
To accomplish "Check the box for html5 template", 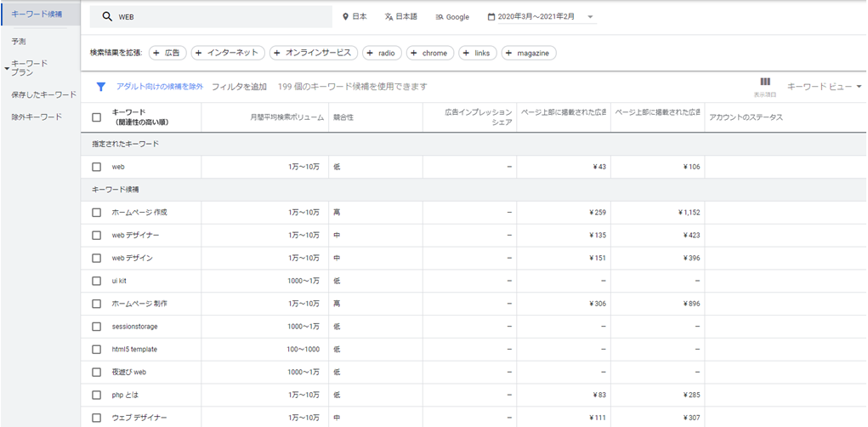I will [x=97, y=350].
